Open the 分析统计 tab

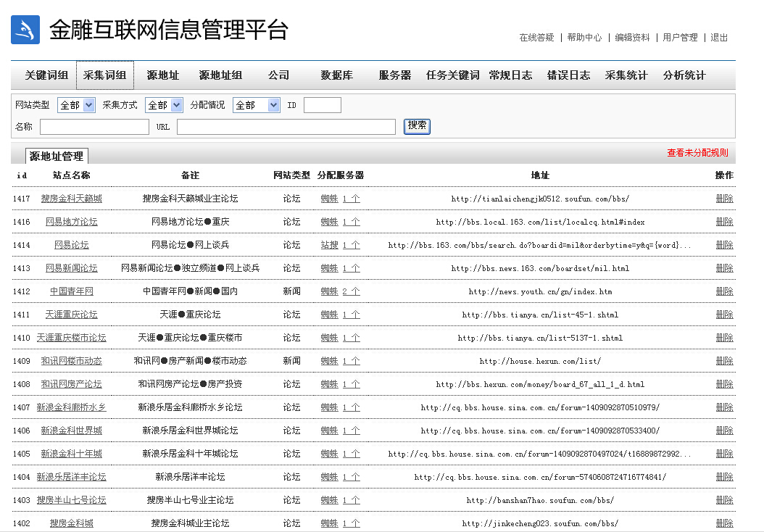(684, 75)
